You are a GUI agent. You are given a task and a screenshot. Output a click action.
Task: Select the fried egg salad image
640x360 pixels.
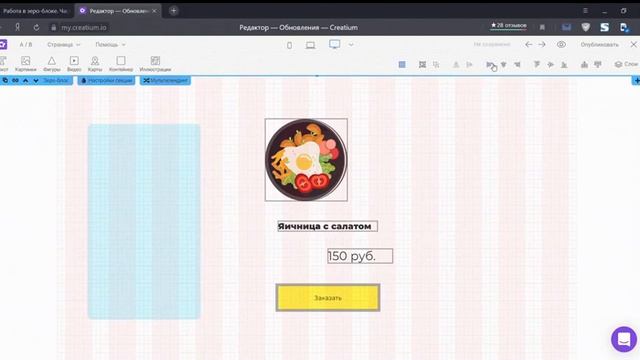[306, 160]
